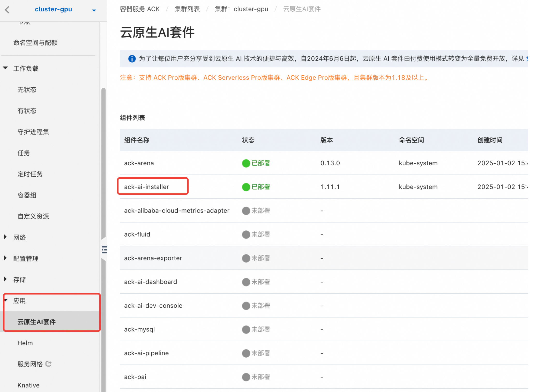Expand the 存储 section
Viewport: 537px width, 392px height.
tap(5, 279)
